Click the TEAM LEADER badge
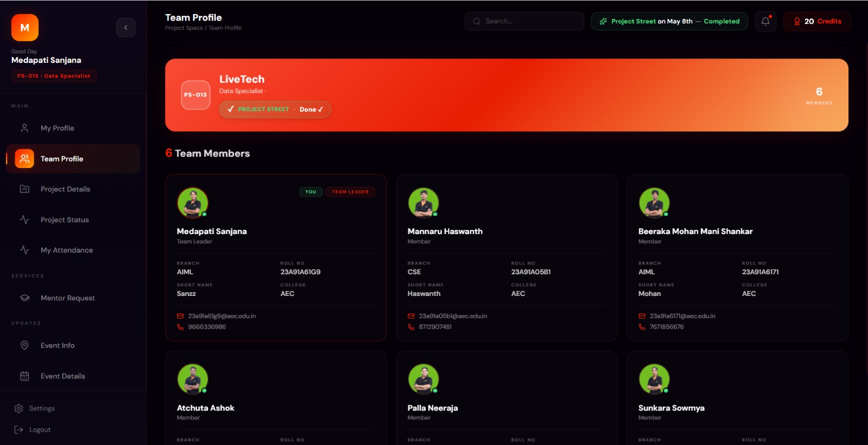Screen dimensions: 868x445 pyautogui.click(x=350, y=192)
